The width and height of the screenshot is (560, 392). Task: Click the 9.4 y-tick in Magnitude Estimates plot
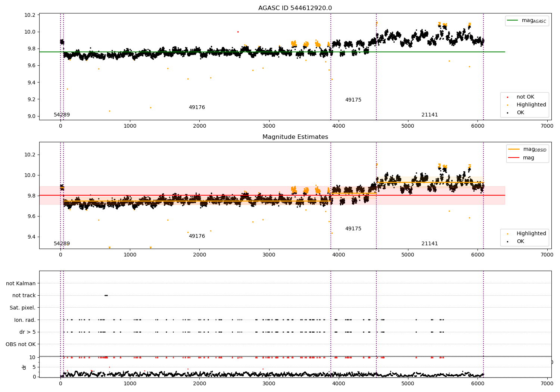tap(31, 237)
